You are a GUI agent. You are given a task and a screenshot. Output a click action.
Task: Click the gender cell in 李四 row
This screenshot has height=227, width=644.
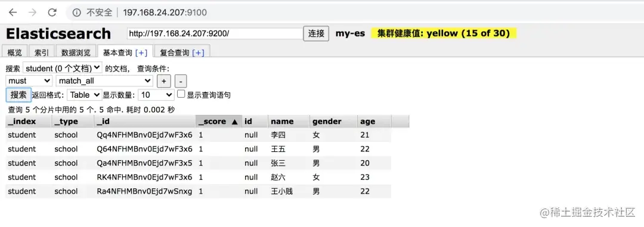[x=333, y=135]
